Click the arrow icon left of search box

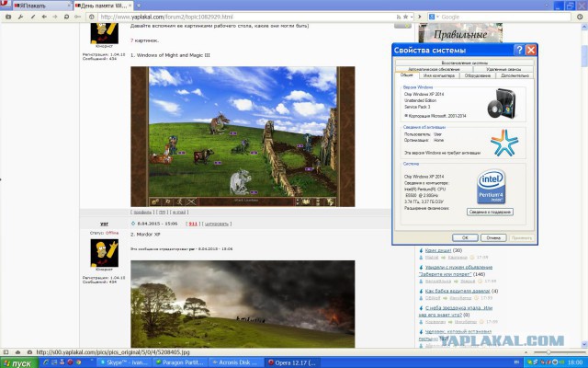(420, 17)
